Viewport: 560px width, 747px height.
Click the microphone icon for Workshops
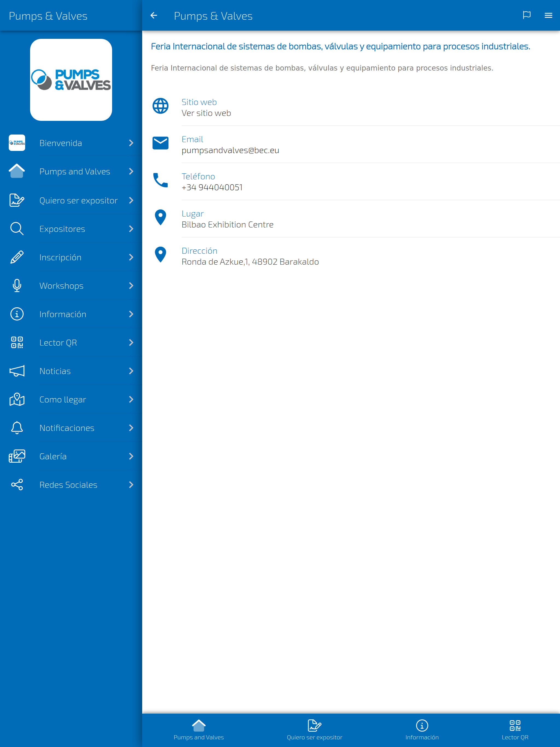(x=17, y=285)
